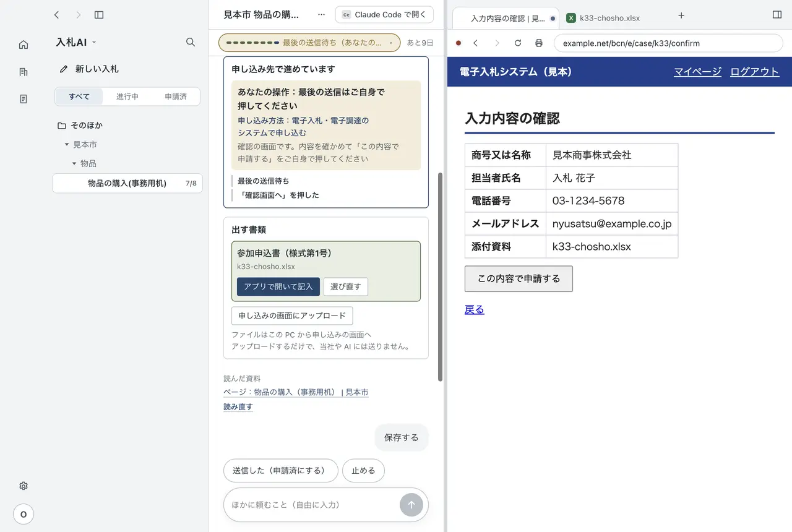The width and height of the screenshot is (792, 532).
Task: Open settings gear in left rail
Action: [x=24, y=486]
